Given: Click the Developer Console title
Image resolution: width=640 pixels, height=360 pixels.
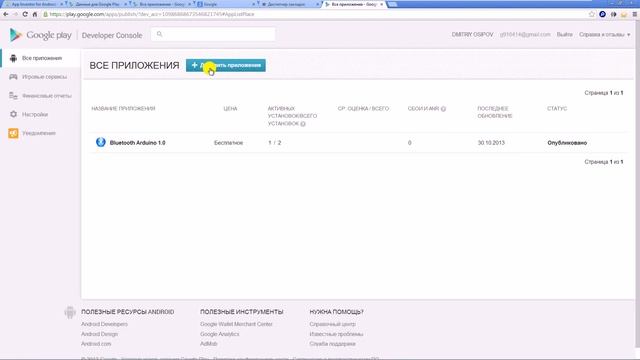Looking at the screenshot, I should point(112,36).
